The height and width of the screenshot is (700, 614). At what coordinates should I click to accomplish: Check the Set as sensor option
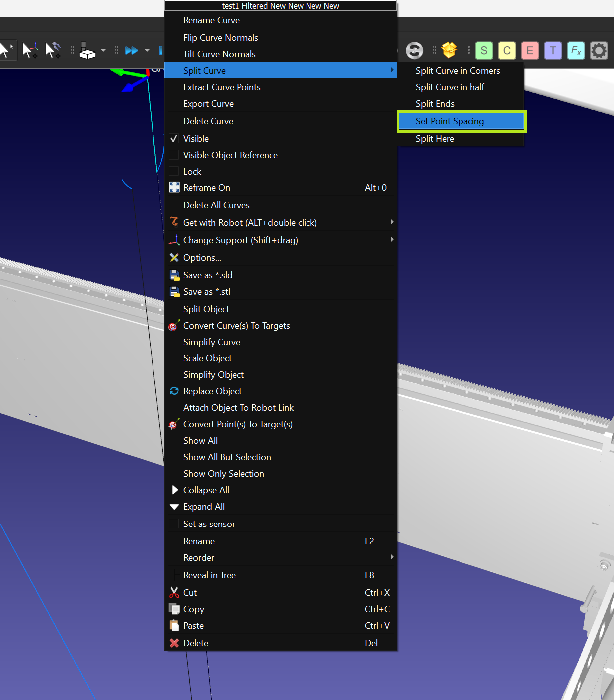point(174,524)
